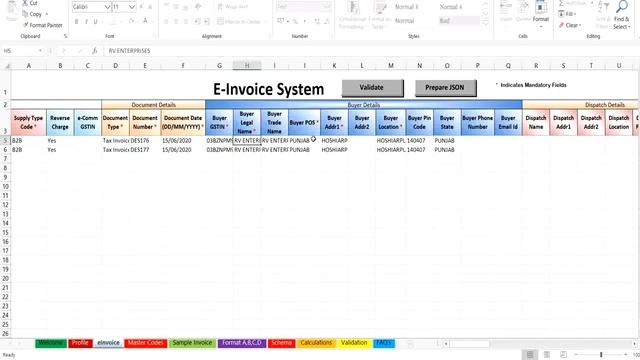Switch to the Master Codes sheet tab
Viewport: 640px width, 360px height.
tap(145, 343)
